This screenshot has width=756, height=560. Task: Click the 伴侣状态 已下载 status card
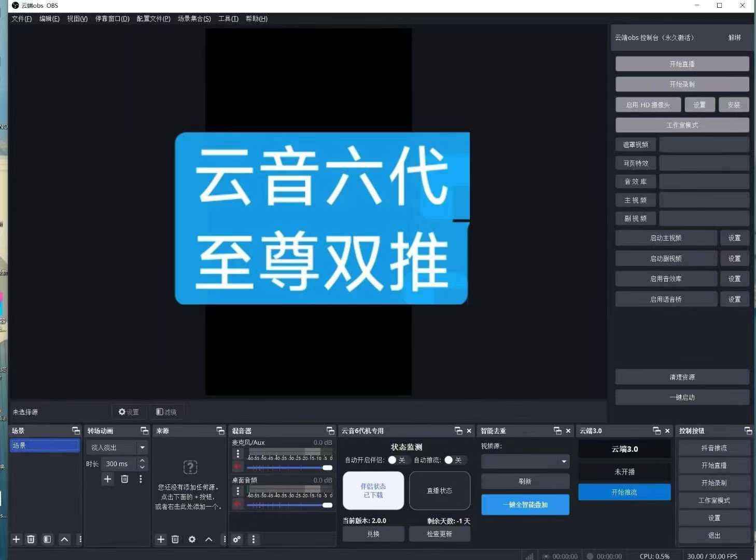click(x=373, y=491)
